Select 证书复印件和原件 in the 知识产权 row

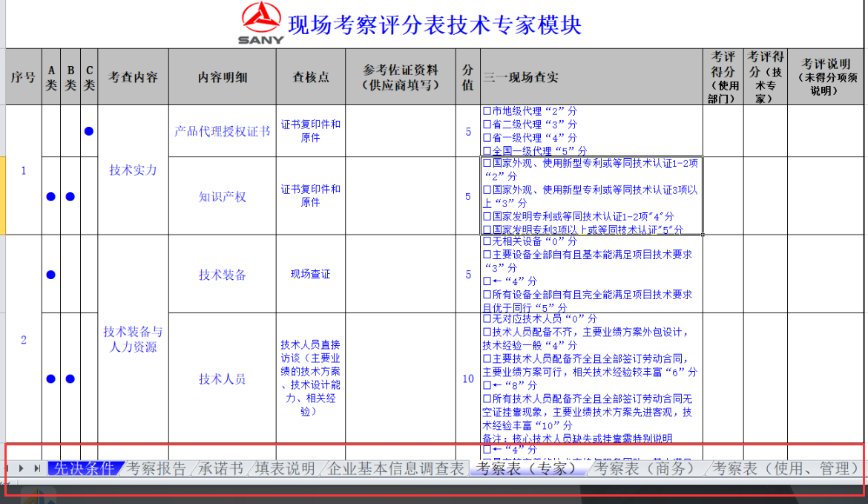pyautogui.click(x=311, y=196)
